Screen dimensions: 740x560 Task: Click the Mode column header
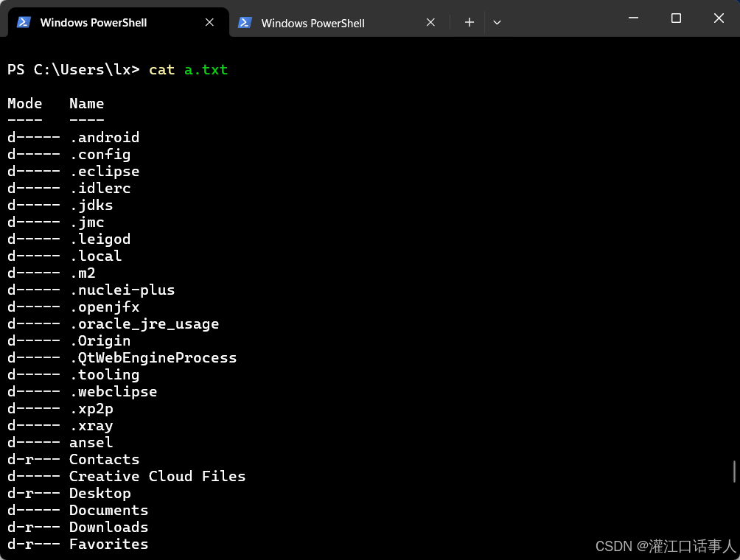click(24, 103)
